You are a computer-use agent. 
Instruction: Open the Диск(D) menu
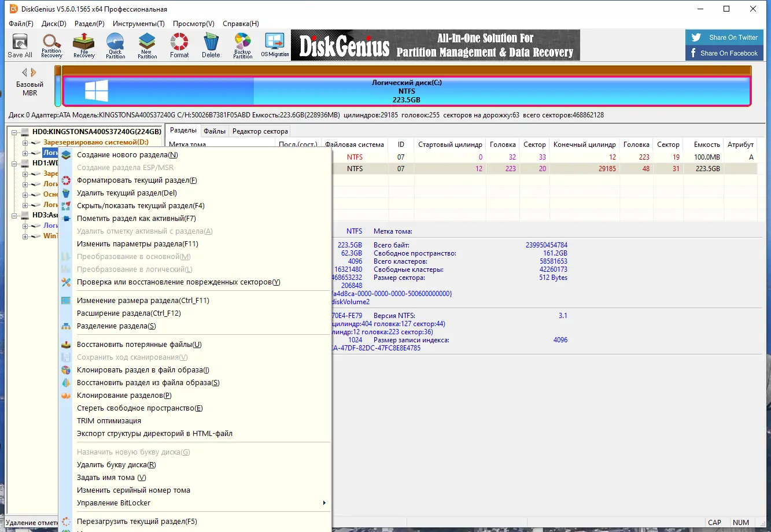tap(54, 24)
